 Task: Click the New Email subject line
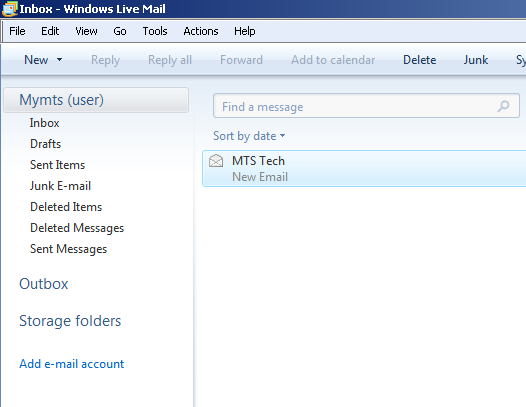click(260, 177)
